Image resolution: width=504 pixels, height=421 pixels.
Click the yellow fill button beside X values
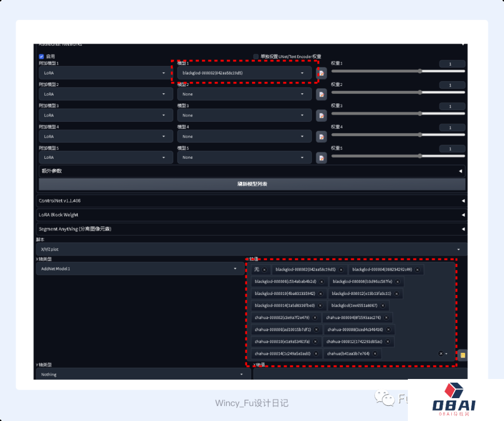tap(462, 355)
